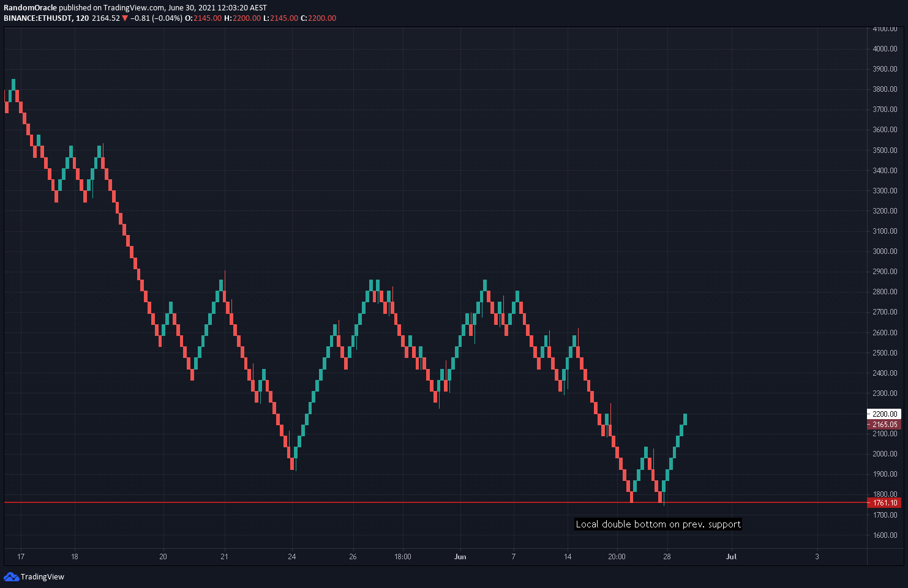Click the 2000.00 price axis label
The height and width of the screenshot is (588, 908).
click(885, 454)
